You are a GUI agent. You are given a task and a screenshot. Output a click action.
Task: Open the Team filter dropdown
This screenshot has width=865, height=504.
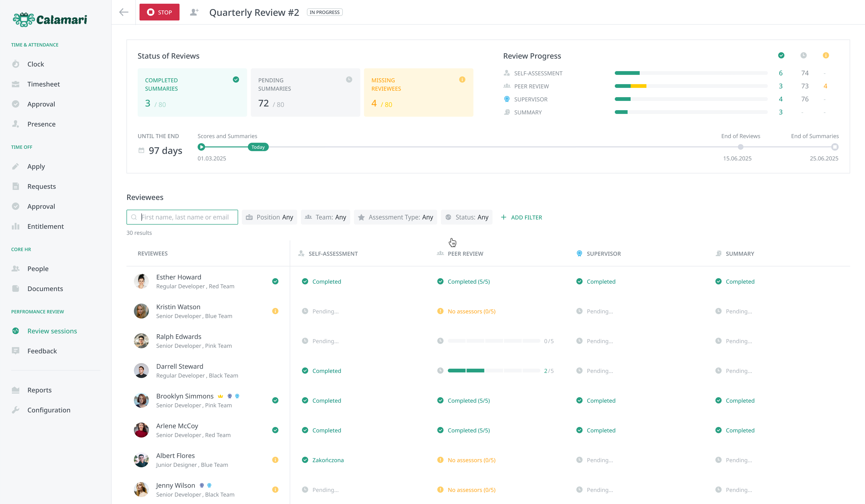click(325, 217)
